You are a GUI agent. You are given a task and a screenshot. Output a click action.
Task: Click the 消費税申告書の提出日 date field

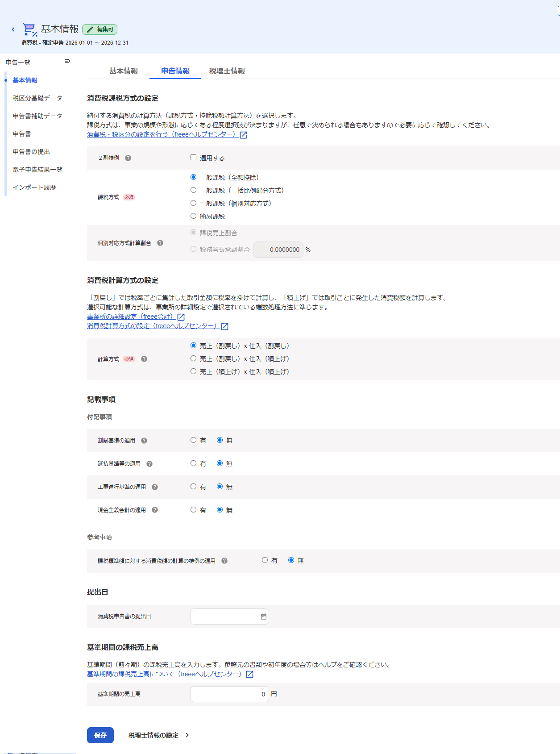pos(230,617)
